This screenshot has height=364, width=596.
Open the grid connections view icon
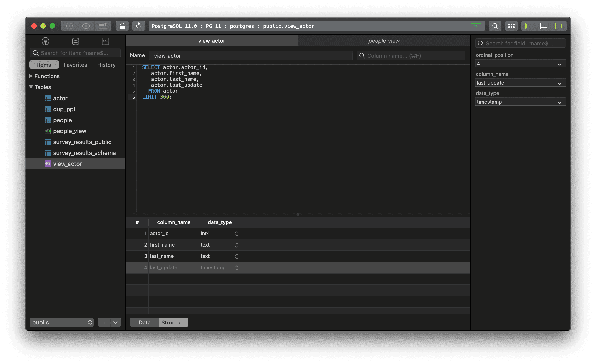tap(511, 26)
